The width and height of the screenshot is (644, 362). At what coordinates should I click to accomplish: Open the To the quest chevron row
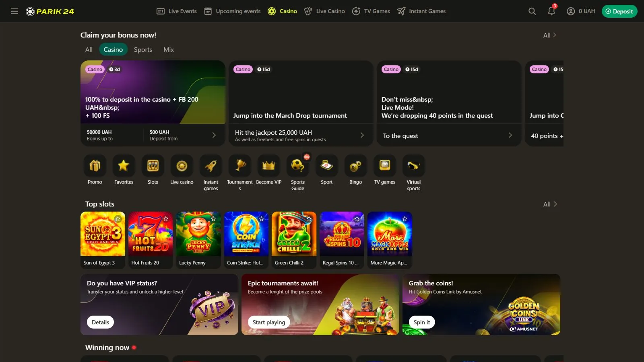click(x=449, y=136)
